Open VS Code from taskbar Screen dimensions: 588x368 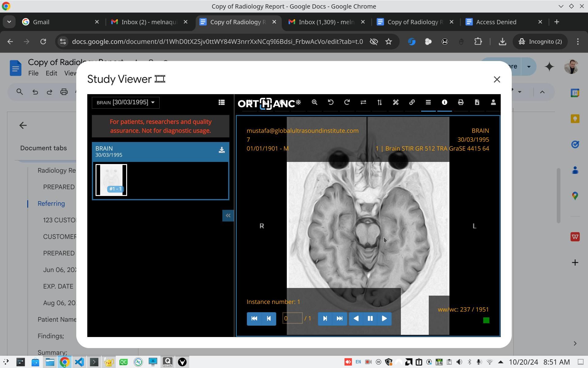[x=79, y=362]
